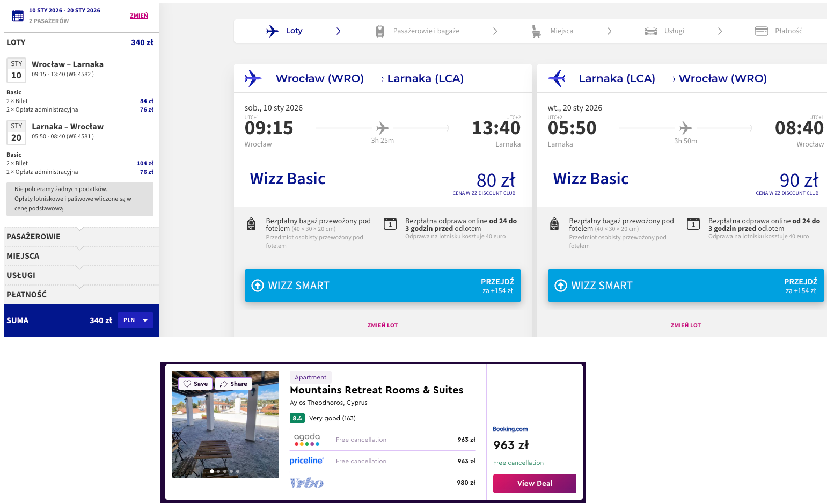Click the plane icon above 3h 50m

point(685,128)
